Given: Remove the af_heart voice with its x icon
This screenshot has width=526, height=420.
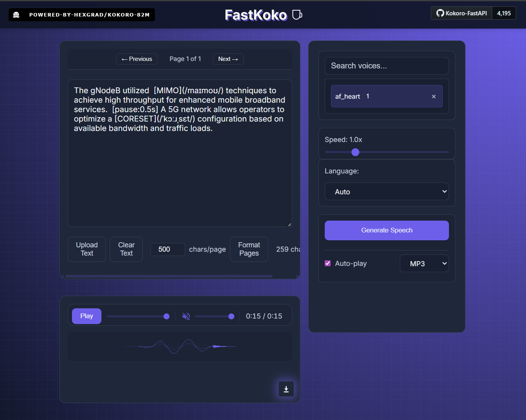Looking at the screenshot, I should tap(434, 96).
